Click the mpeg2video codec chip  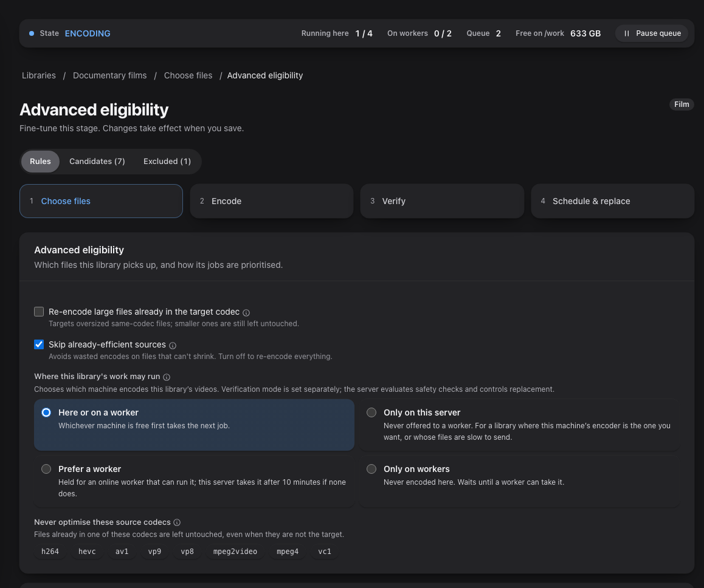point(235,552)
